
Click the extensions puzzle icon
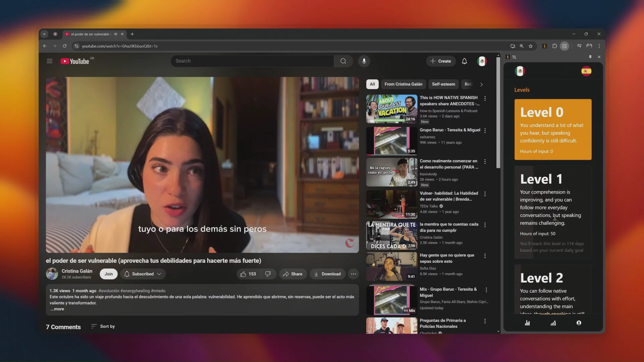pos(554,46)
